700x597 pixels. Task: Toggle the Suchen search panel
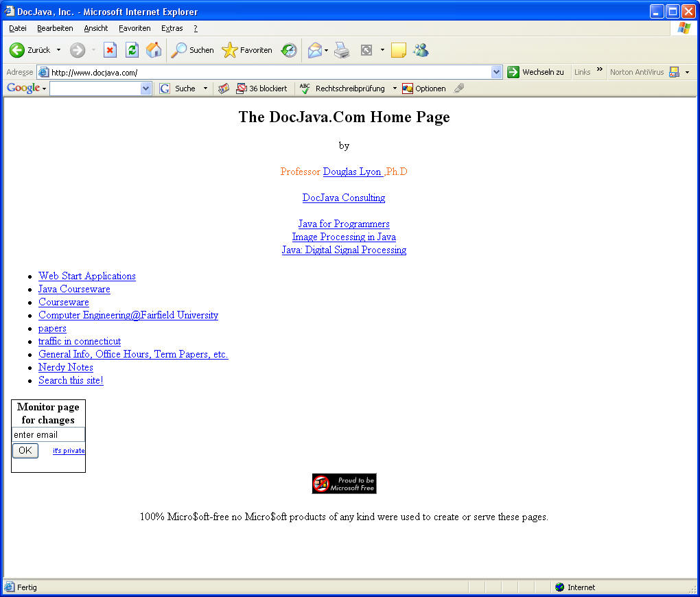pos(193,50)
